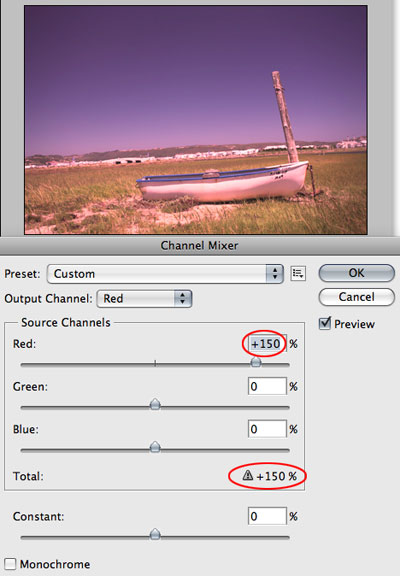The width and height of the screenshot is (400, 576).
Task: Click the Preset dropdown arrow stepper
Action: click(275, 274)
